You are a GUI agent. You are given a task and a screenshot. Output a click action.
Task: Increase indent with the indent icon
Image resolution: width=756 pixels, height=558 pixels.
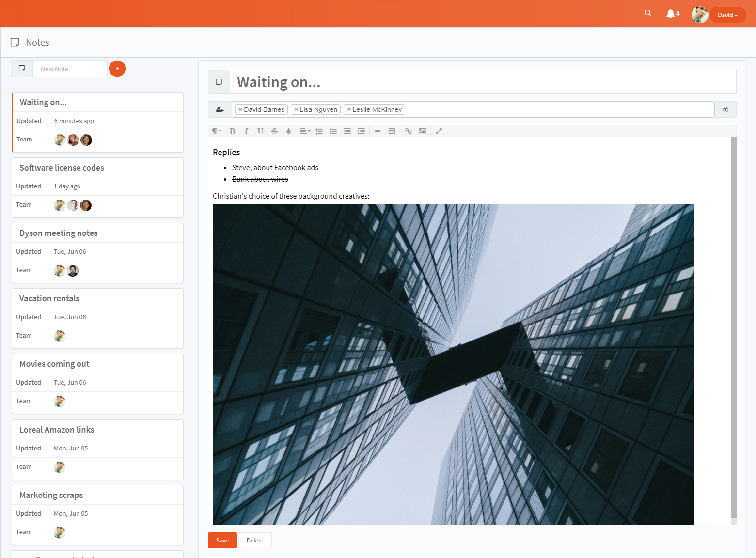tap(361, 131)
